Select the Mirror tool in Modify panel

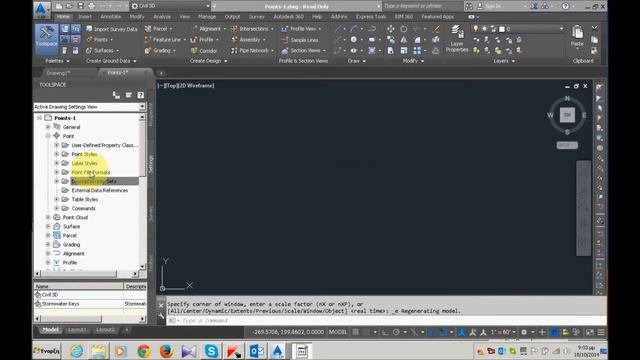404,40
